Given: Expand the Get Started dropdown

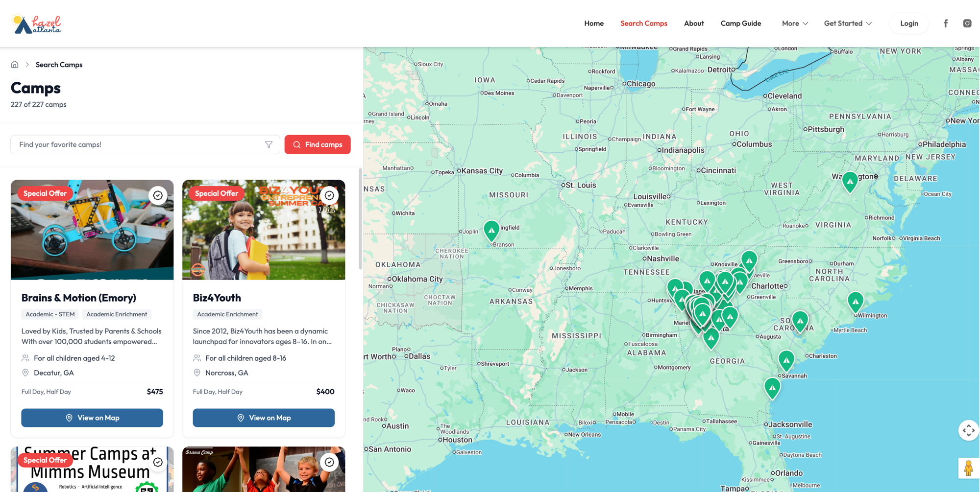Looking at the screenshot, I should (848, 23).
